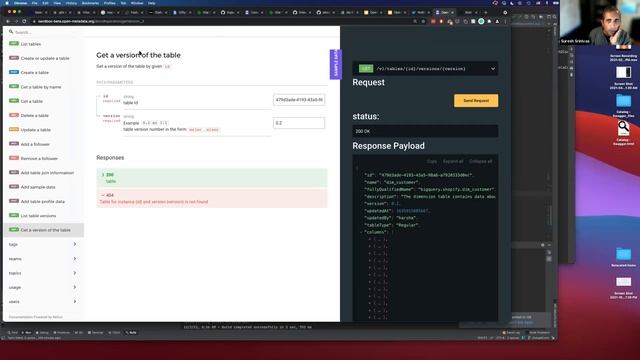Image resolution: width=640 pixels, height=360 pixels.
Task: Select Remove a follower in sidebar
Action: [43, 158]
